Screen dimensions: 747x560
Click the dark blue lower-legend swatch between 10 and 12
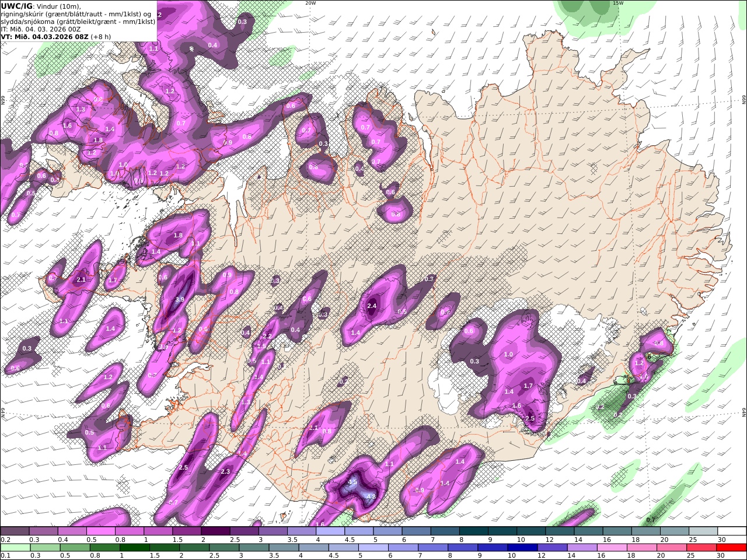521,548
